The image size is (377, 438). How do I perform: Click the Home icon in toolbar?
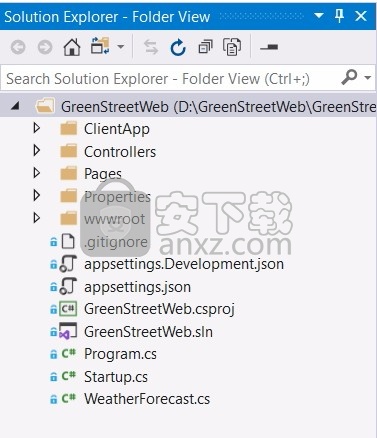click(x=72, y=47)
